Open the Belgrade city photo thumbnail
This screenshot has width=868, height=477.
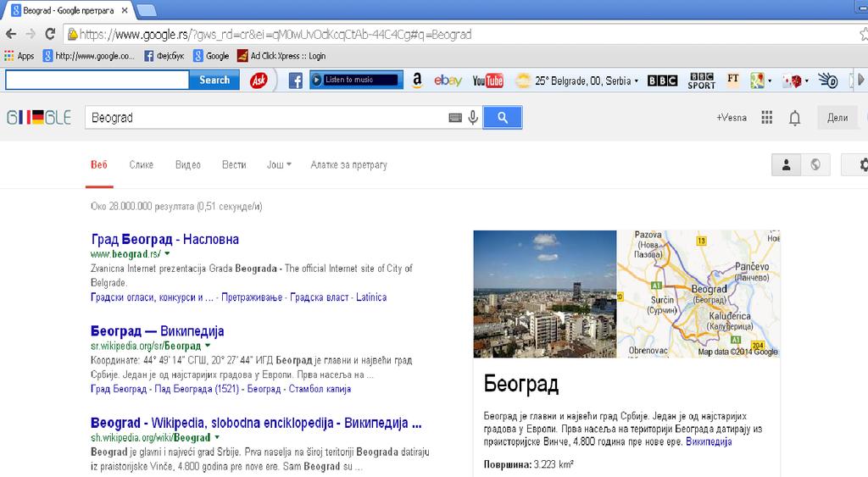click(545, 294)
